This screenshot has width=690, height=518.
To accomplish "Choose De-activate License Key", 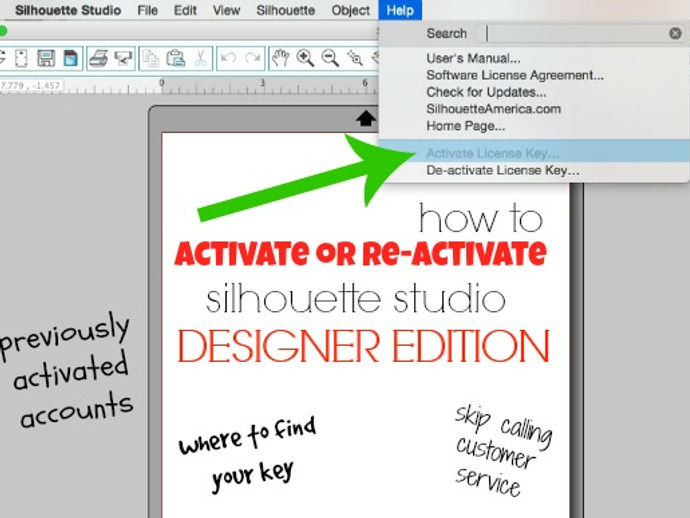I will coord(534,170).
